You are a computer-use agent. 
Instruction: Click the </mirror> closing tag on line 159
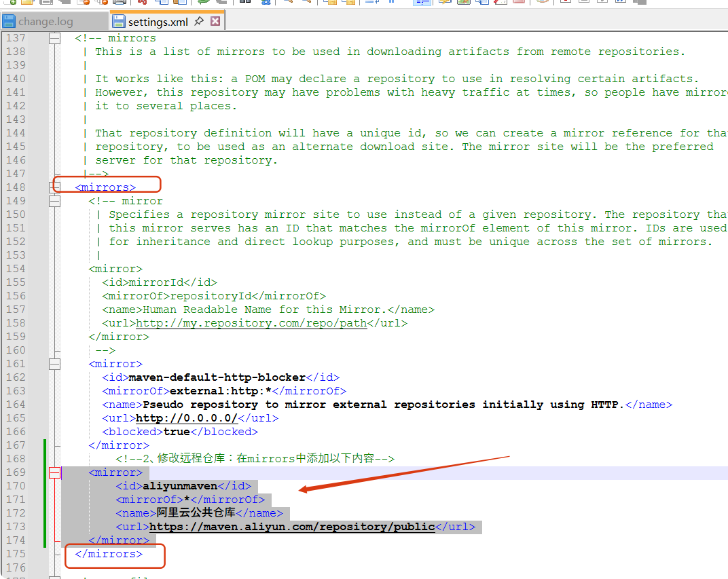point(119,337)
